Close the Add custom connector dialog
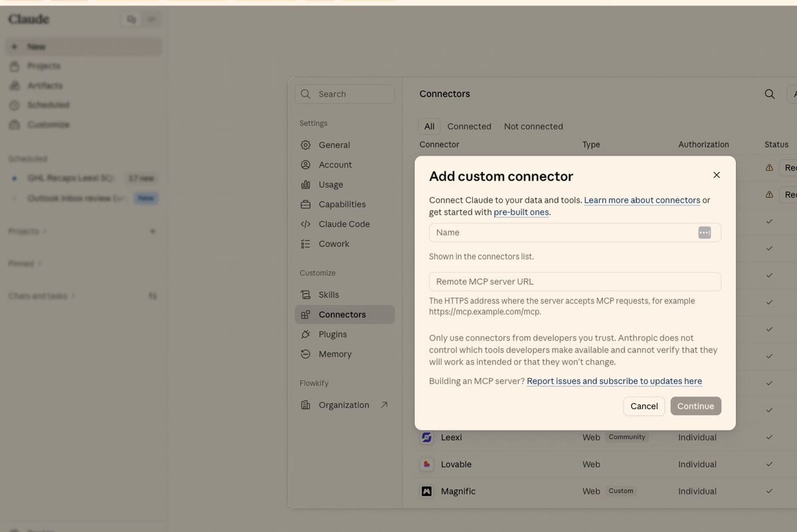 (716, 175)
